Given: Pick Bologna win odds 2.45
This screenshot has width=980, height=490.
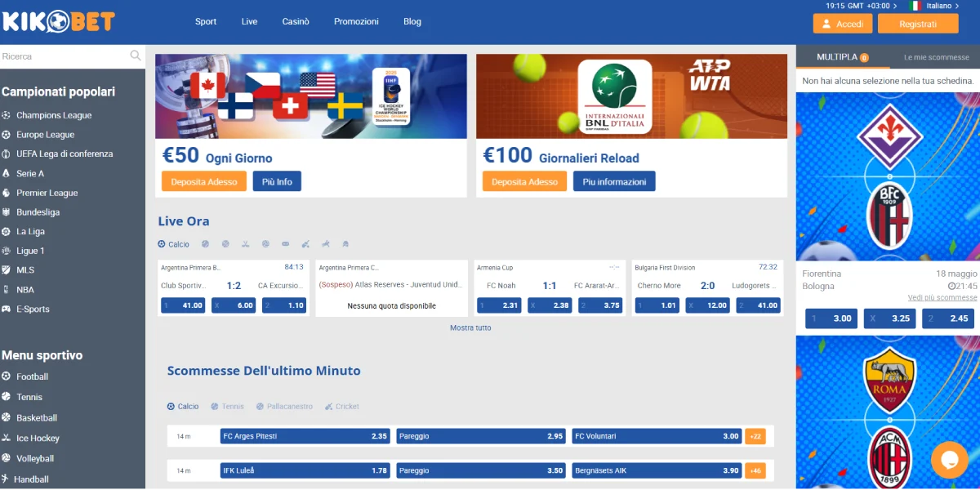Looking at the screenshot, I should 949,318.
